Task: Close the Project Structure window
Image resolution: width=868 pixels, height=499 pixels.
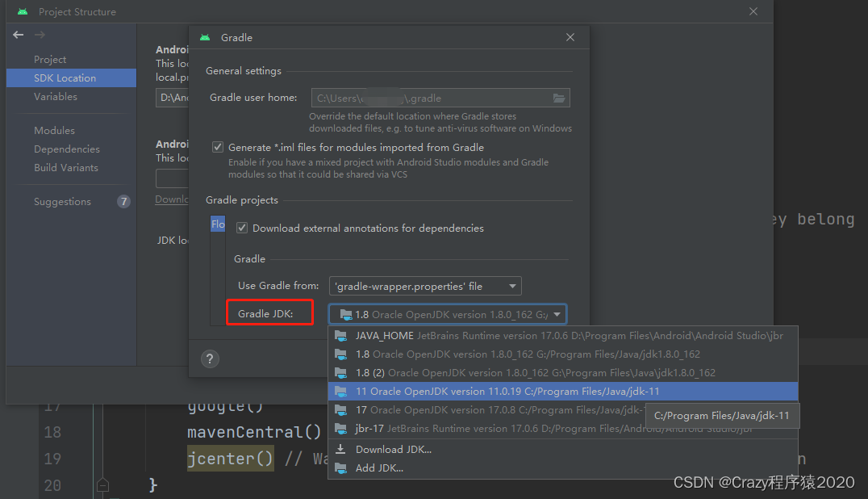Action: pos(753,11)
